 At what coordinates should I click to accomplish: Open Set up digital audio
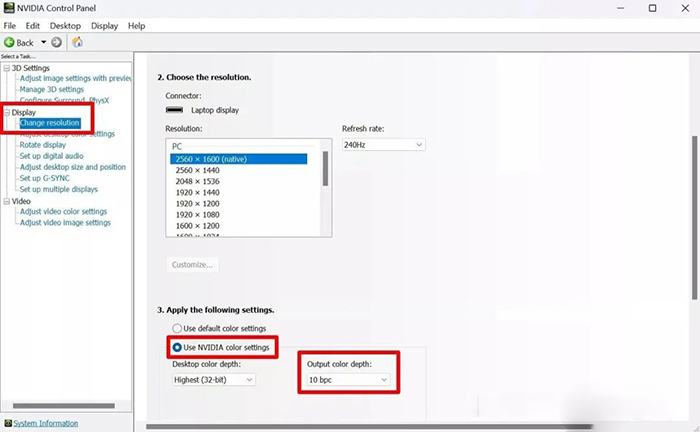(x=51, y=156)
